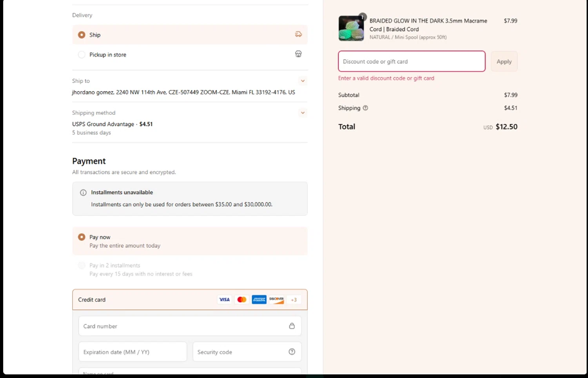Click the Shipping help question mark icon

pos(365,108)
